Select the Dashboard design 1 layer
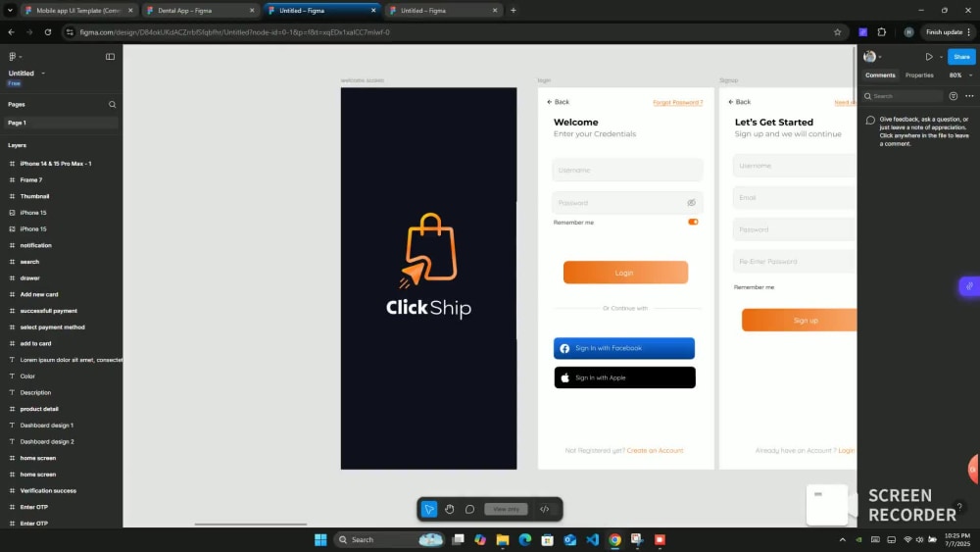980x552 pixels. tap(47, 426)
